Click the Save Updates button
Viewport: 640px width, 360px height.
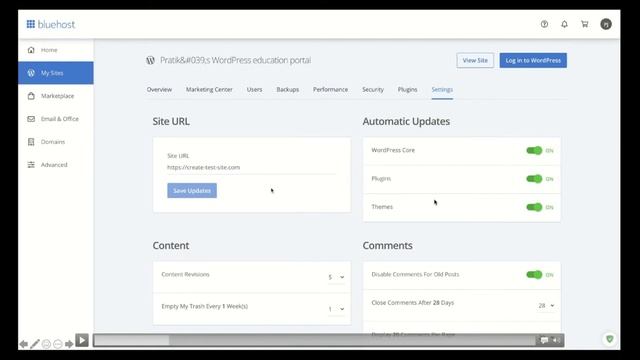(192, 191)
